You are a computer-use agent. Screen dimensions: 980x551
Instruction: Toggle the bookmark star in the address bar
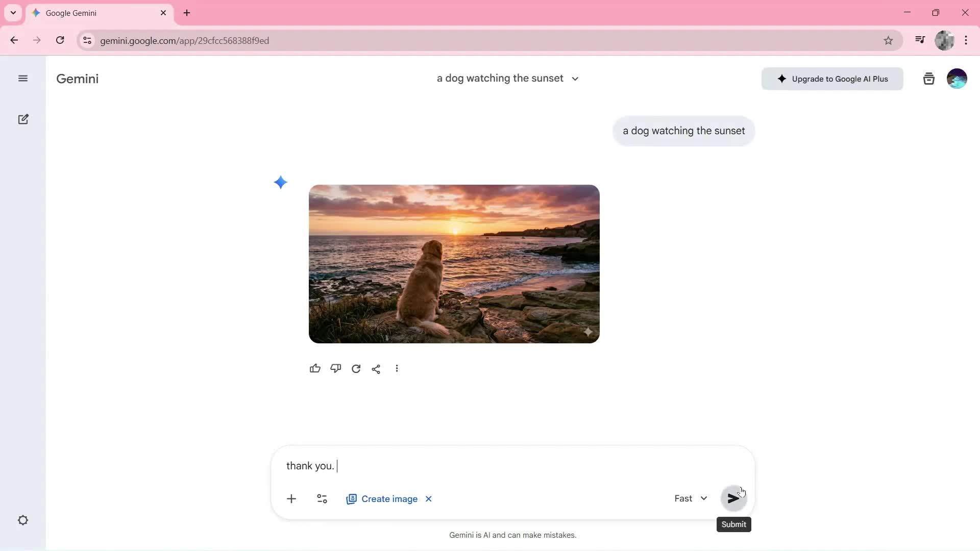tap(889, 40)
